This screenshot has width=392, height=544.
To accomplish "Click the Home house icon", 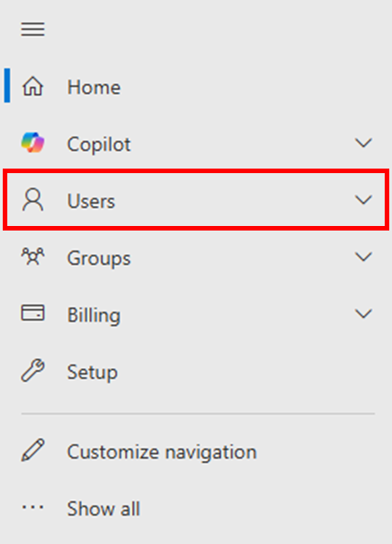I will click(x=33, y=86).
